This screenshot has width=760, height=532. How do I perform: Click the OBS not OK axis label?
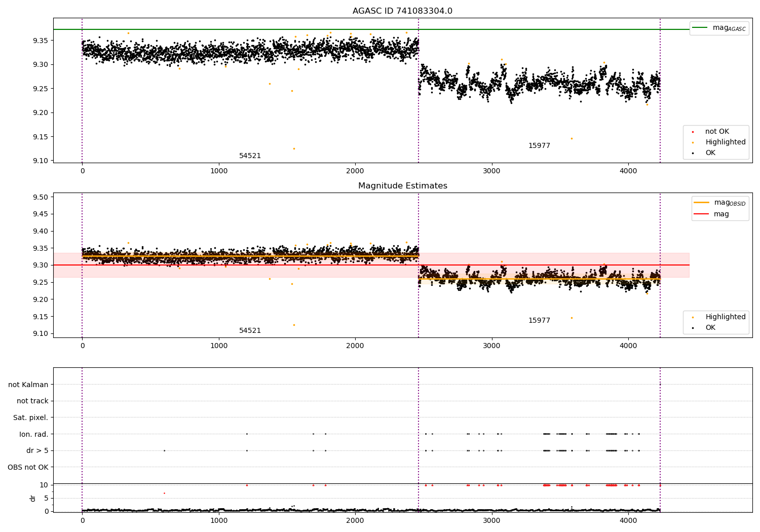click(28, 467)
